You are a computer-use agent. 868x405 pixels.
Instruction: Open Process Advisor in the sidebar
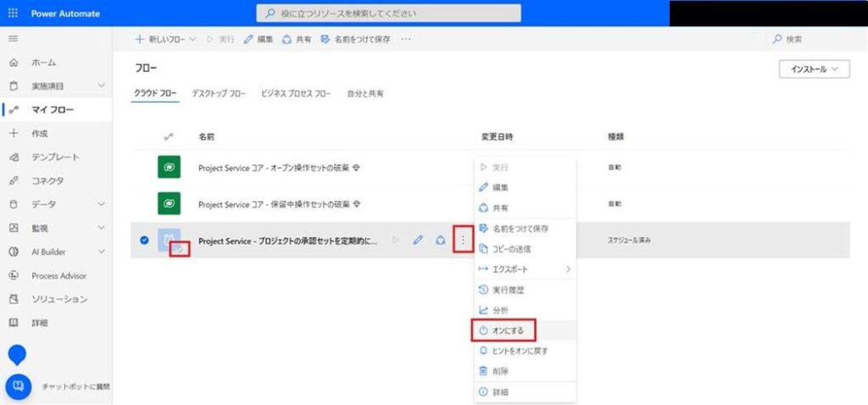click(x=58, y=275)
